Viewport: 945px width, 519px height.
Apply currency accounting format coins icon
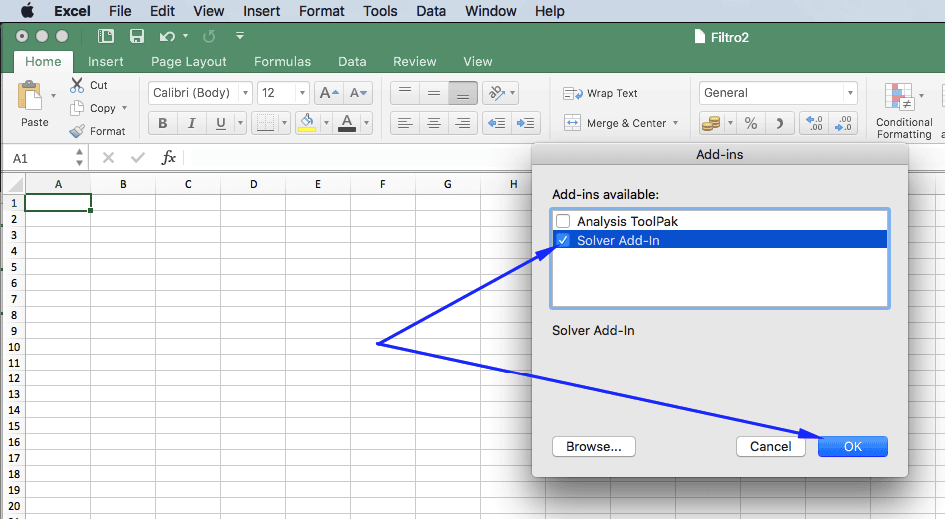[x=711, y=124]
